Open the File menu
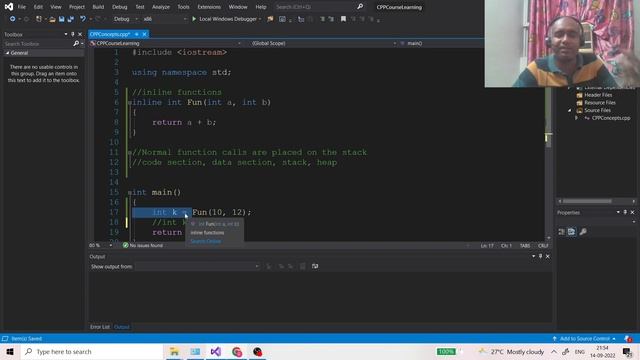 22,7
